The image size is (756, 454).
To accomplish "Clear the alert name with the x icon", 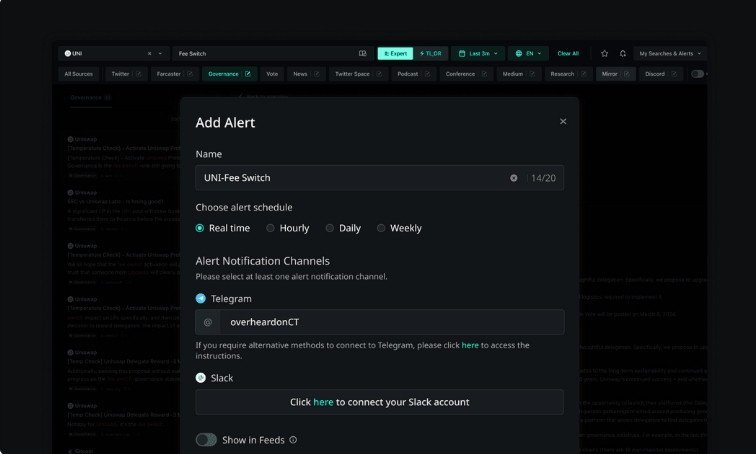I will pyautogui.click(x=513, y=178).
